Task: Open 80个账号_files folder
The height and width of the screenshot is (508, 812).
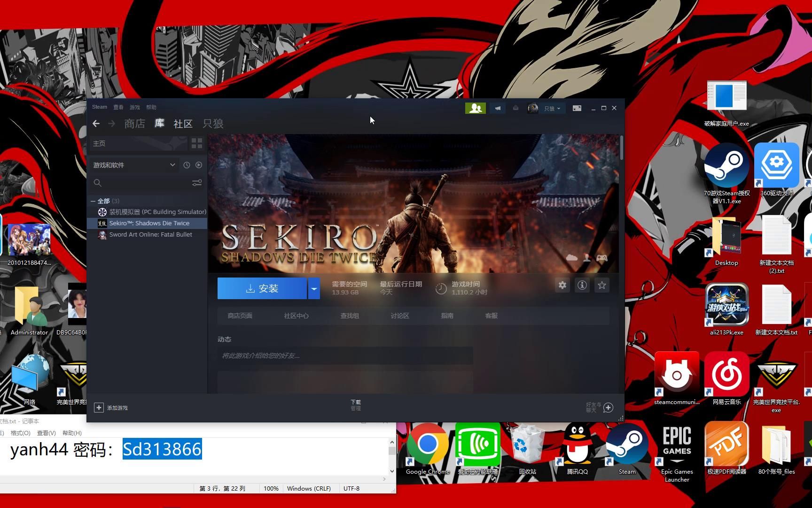Action: coord(776,449)
